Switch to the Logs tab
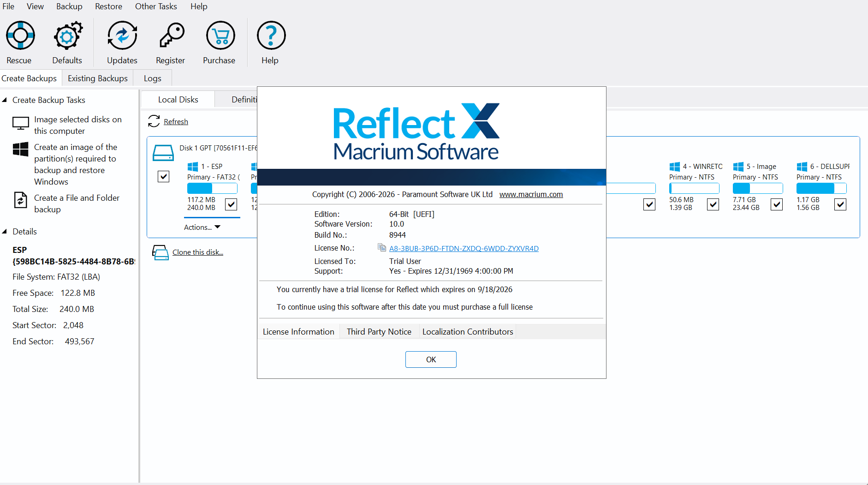This screenshot has height=485, width=868. pos(153,78)
